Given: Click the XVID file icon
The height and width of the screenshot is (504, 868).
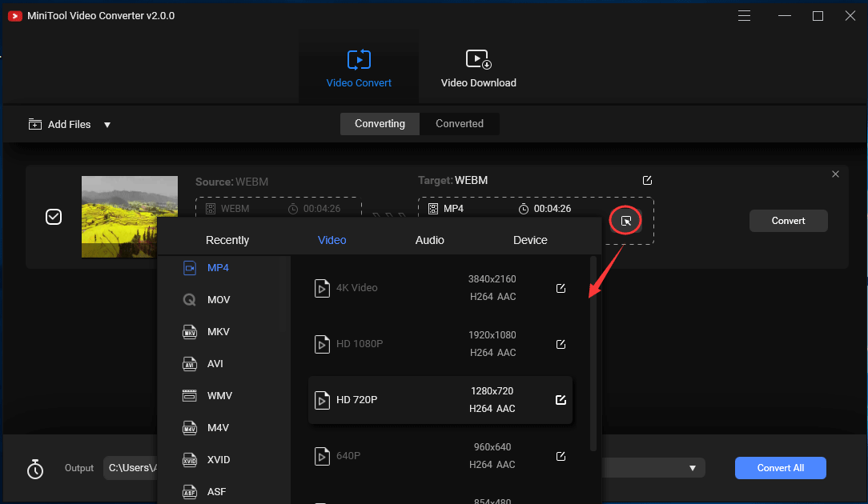Looking at the screenshot, I should 189,460.
